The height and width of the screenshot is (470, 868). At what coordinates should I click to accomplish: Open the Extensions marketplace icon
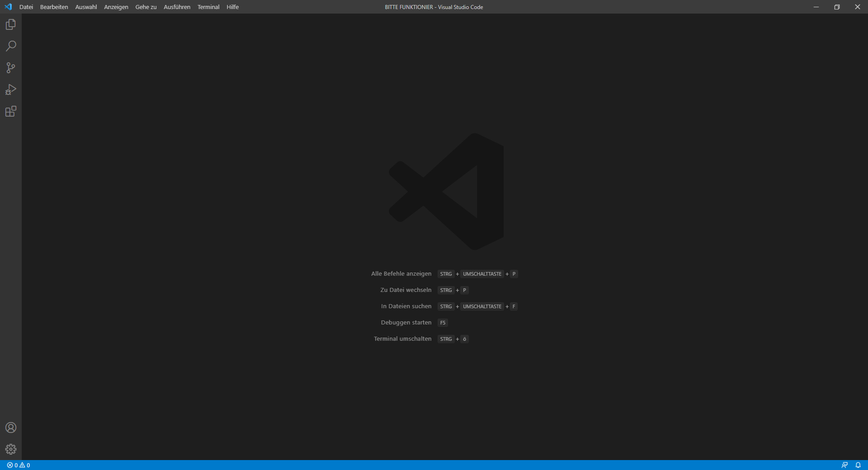[x=10, y=111]
